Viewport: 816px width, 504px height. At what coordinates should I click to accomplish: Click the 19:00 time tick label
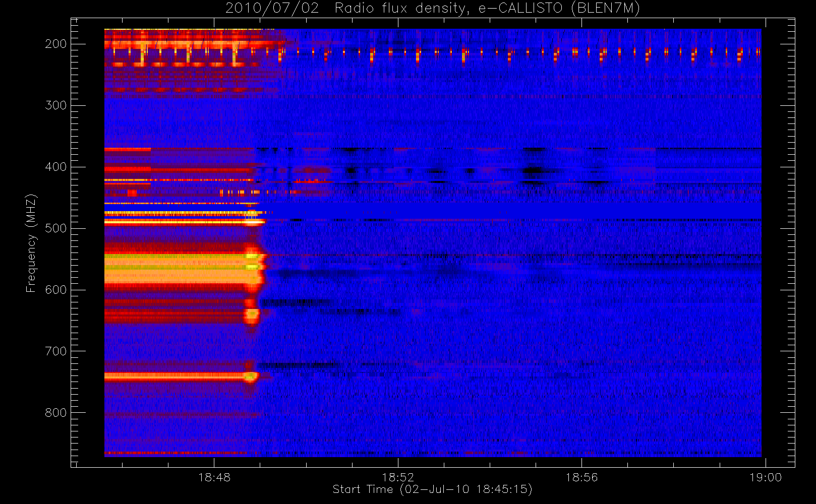click(x=766, y=477)
